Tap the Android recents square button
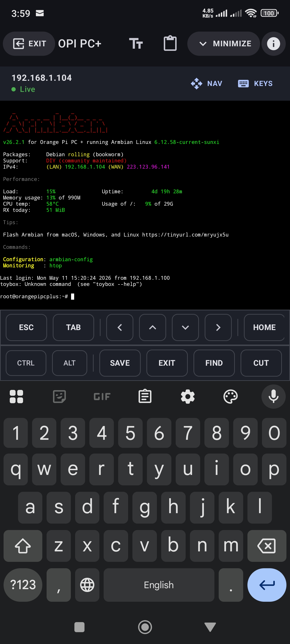 point(80,627)
